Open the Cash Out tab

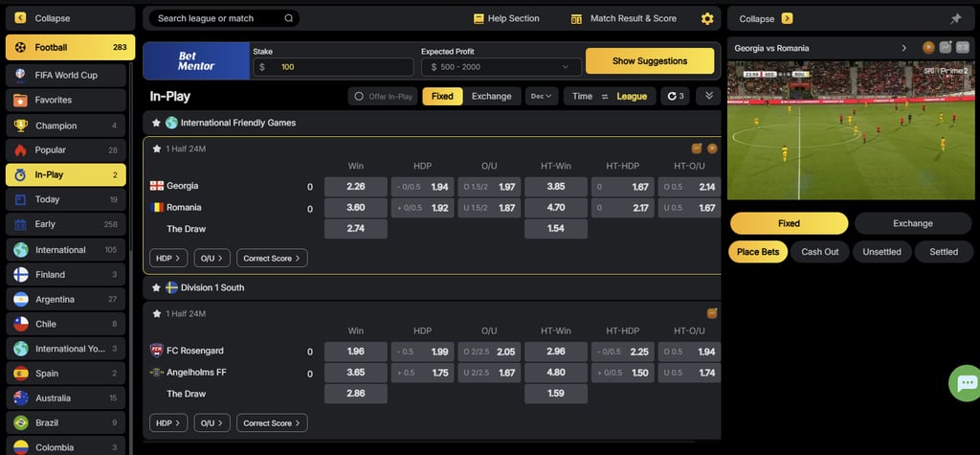pyautogui.click(x=820, y=252)
